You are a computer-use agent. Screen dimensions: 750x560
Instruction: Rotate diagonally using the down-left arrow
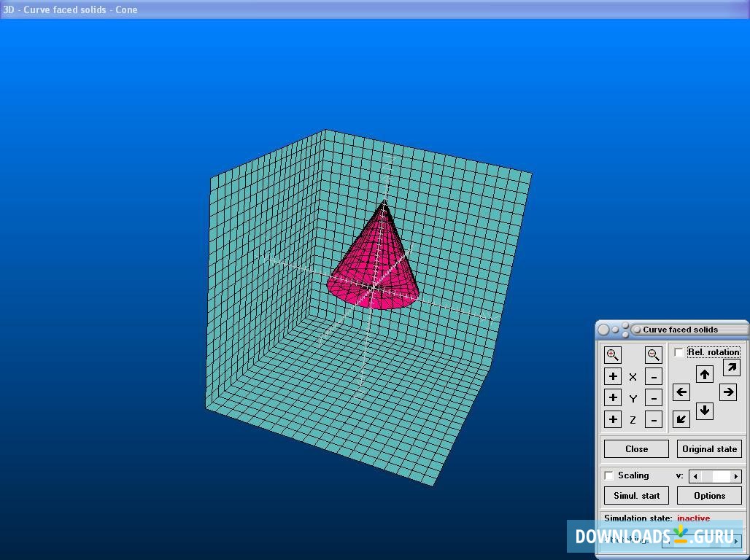point(681,419)
